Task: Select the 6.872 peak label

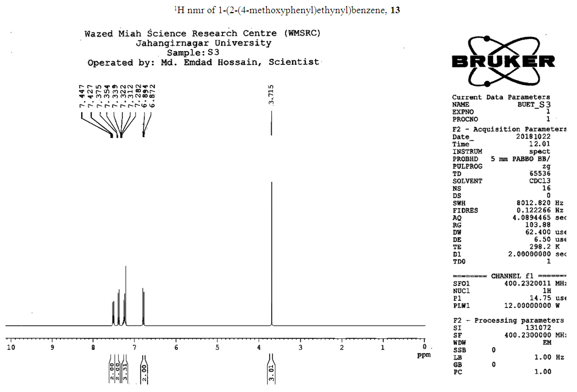Action: [x=153, y=95]
